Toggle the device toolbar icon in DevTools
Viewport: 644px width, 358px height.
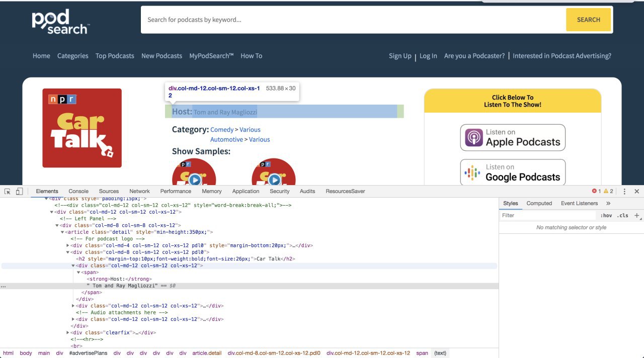click(19, 192)
